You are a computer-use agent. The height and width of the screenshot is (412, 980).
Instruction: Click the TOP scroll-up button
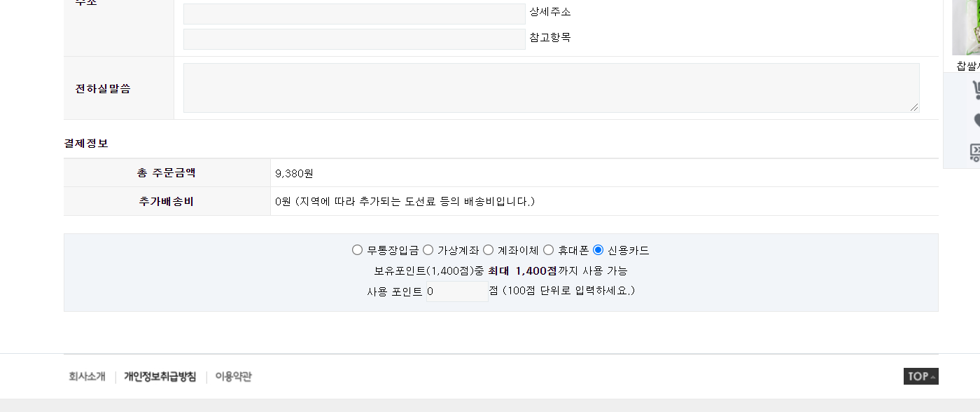(920, 376)
